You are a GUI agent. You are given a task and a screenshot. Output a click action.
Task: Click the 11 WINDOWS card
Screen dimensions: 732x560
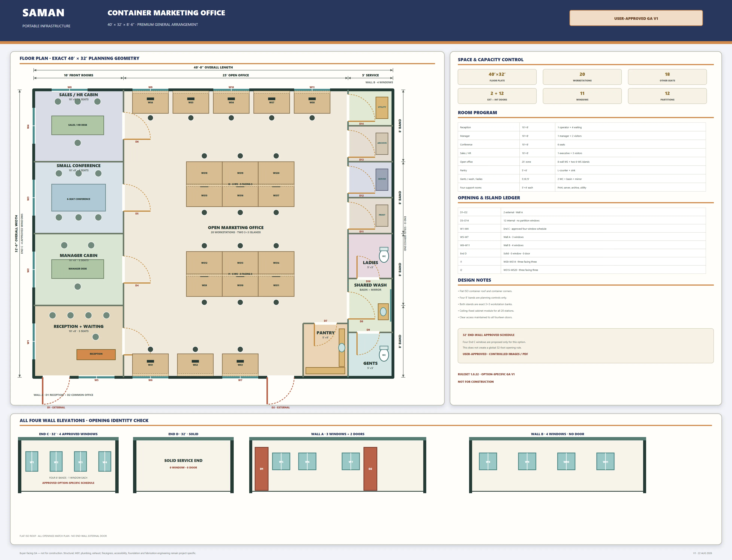(582, 96)
